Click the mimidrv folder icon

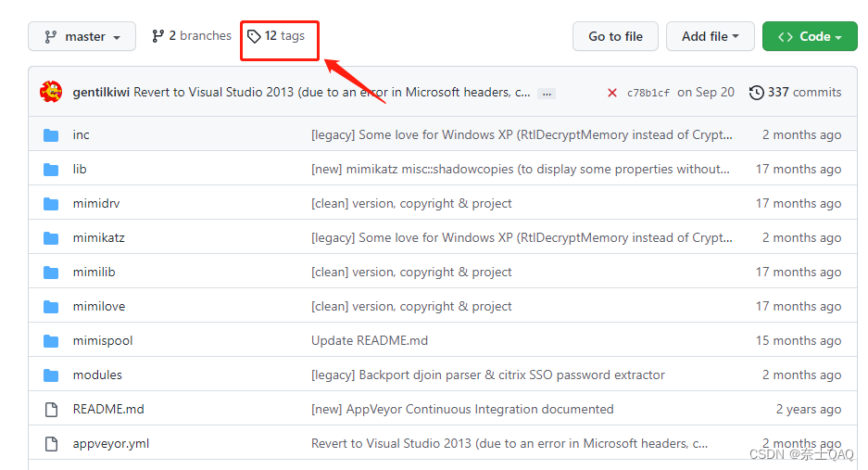click(x=51, y=204)
